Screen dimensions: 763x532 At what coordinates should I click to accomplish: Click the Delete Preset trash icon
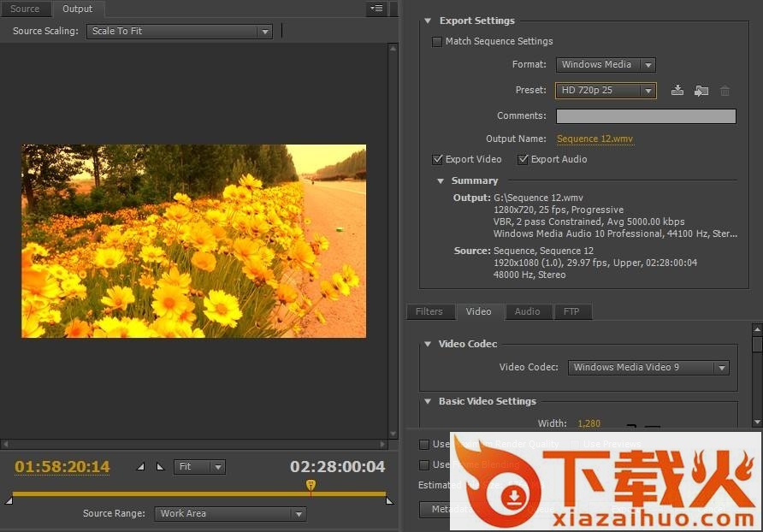pyautogui.click(x=725, y=91)
